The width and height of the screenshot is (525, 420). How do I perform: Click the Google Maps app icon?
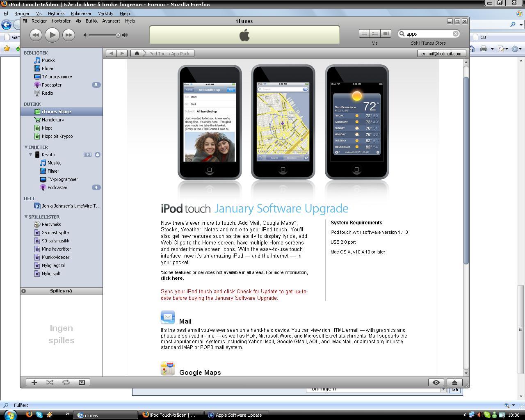[x=168, y=368]
